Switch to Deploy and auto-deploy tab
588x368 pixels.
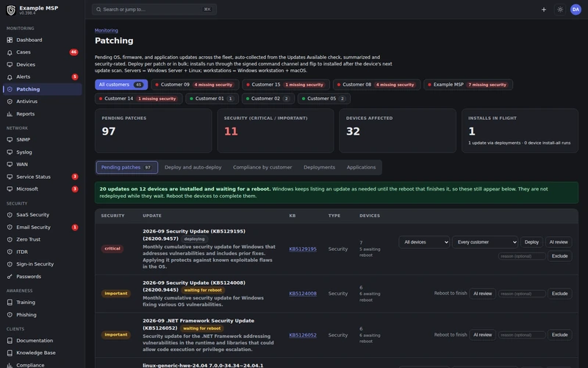[x=193, y=168]
